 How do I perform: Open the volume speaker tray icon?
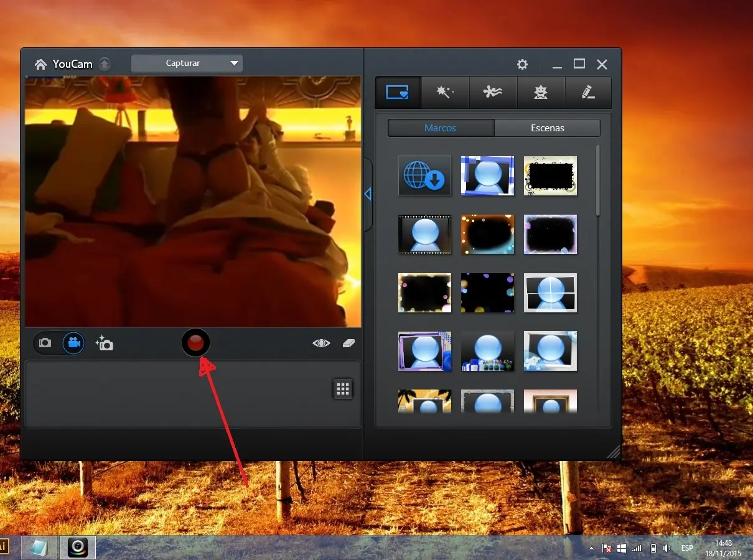pyautogui.click(x=667, y=548)
